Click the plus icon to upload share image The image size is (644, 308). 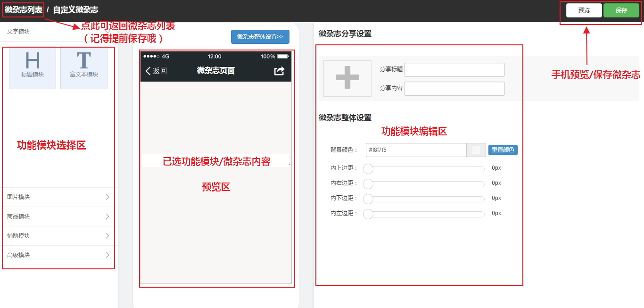(347, 78)
